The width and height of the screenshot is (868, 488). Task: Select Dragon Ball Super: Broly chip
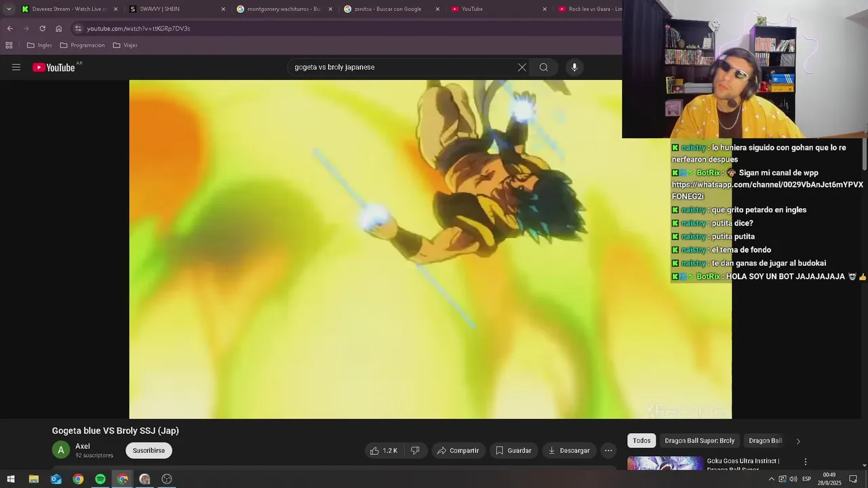click(699, 441)
